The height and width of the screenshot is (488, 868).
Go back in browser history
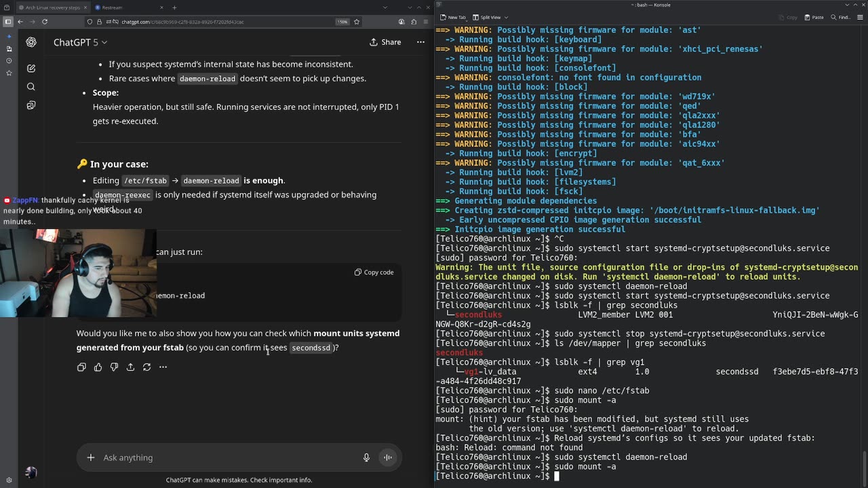pyautogui.click(x=20, y=22)
